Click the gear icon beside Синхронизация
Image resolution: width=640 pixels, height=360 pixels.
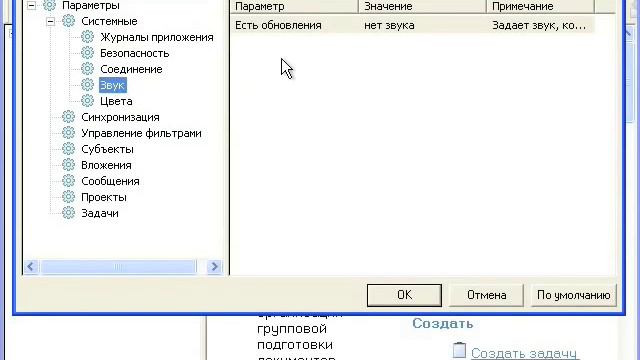(x=68, y=117)
